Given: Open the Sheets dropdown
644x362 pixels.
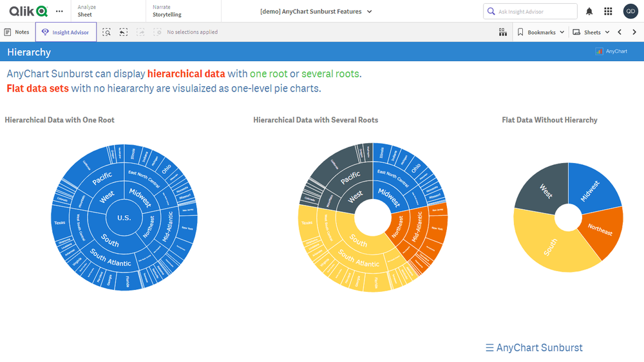Looking at the screenshot, I should [591, 32].
